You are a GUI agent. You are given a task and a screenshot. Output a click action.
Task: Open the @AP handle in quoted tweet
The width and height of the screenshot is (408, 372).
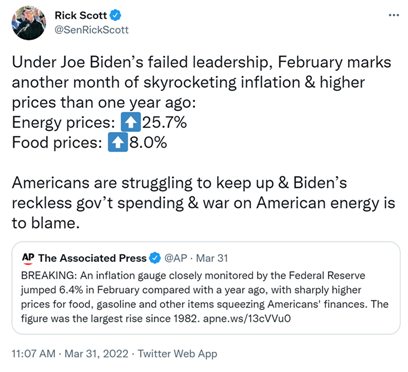coord(176,258)
